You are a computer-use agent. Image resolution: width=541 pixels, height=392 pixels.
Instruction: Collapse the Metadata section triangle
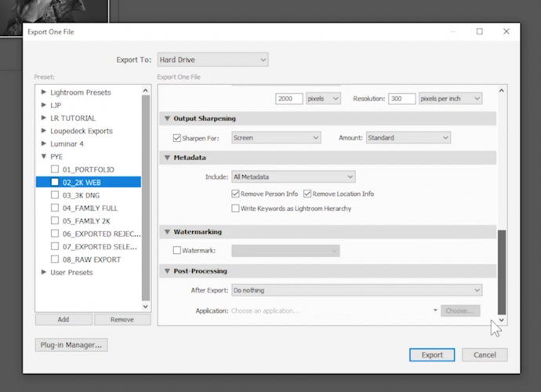point(167,158)
